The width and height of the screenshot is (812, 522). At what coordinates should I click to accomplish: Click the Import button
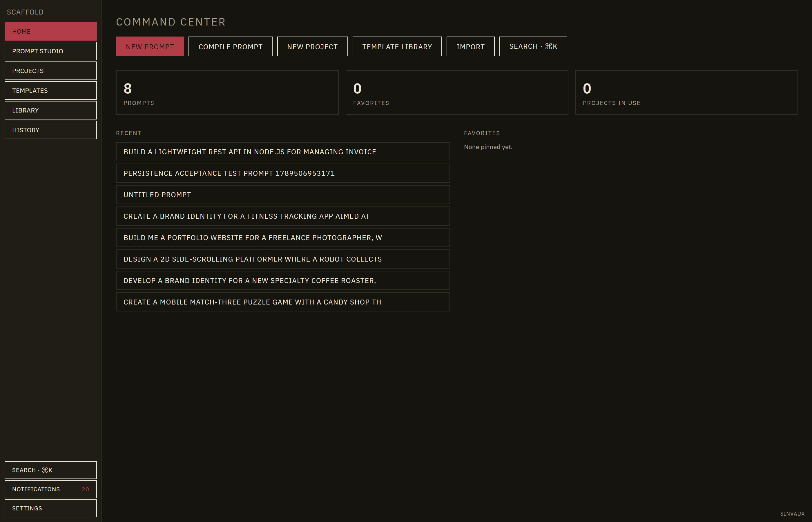click(x=470, y=46)
